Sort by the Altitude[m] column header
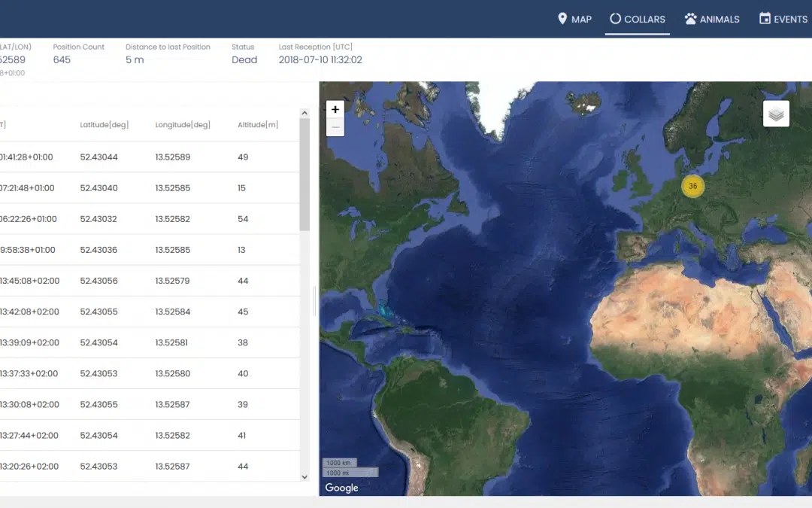The width and height of the screenshot is (812, 508). (258, 125)
